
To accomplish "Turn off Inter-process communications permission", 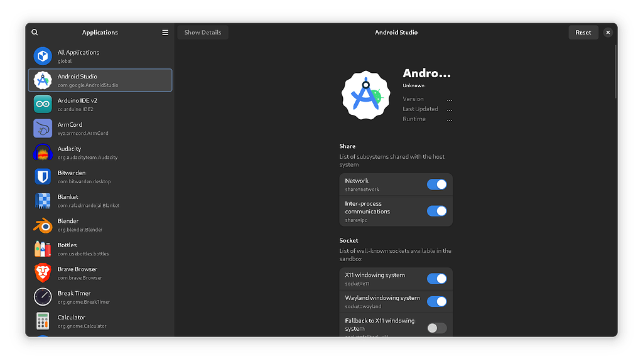I will tap(437, 211).
